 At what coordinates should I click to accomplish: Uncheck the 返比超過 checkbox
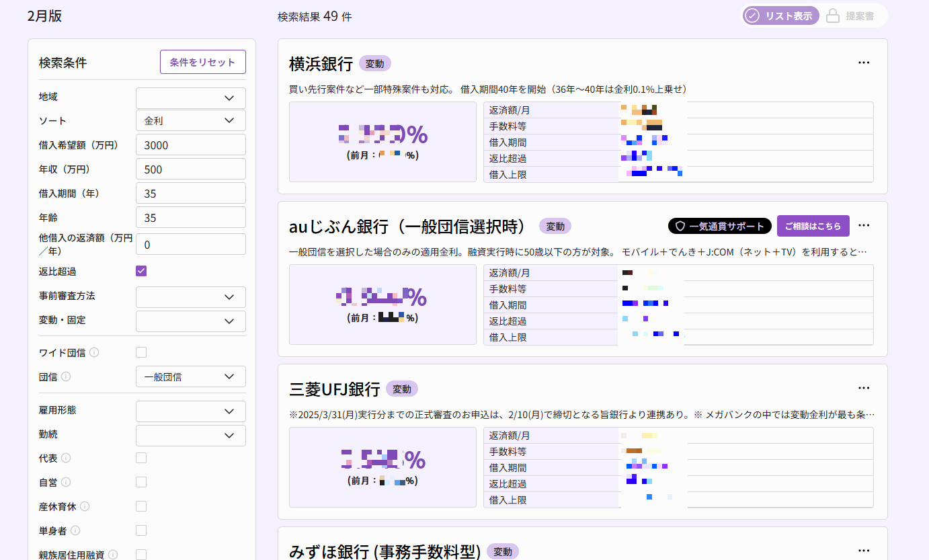pos(141,271)
